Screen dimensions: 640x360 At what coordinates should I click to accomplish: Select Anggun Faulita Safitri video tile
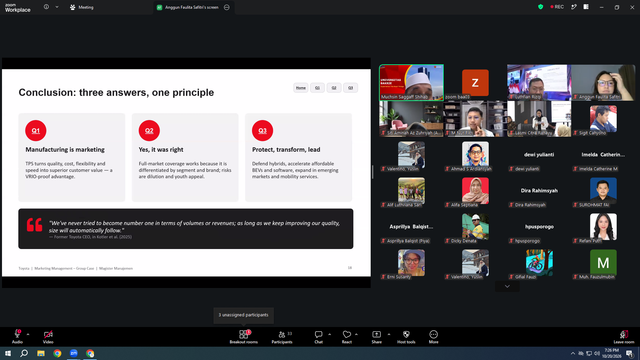point(603,82)
